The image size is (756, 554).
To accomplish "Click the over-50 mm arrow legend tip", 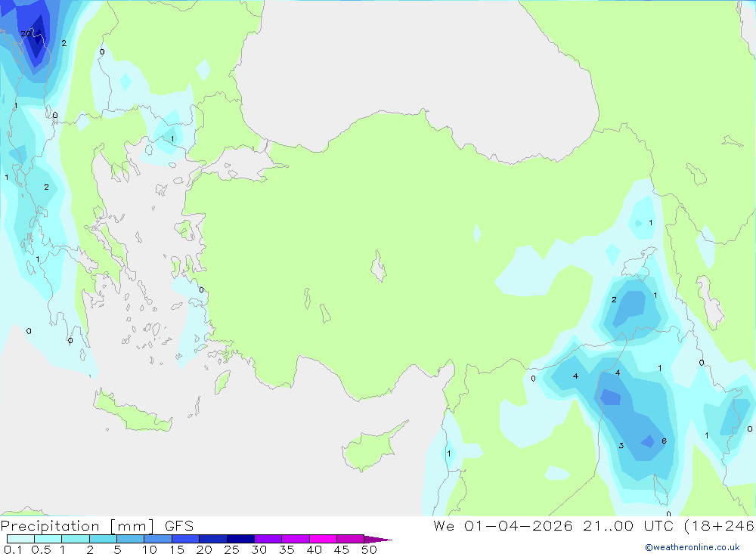I will (x=378, y=540).
